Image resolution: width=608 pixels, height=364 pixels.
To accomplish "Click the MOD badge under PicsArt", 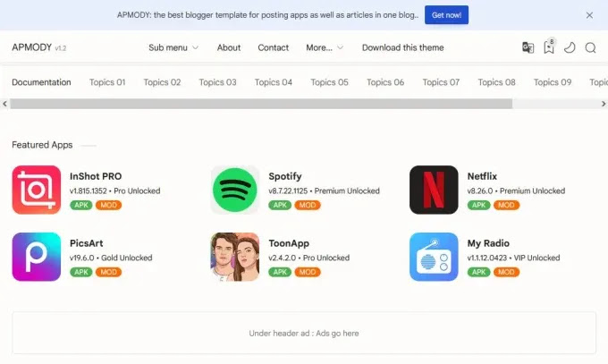I will [108, 272].
